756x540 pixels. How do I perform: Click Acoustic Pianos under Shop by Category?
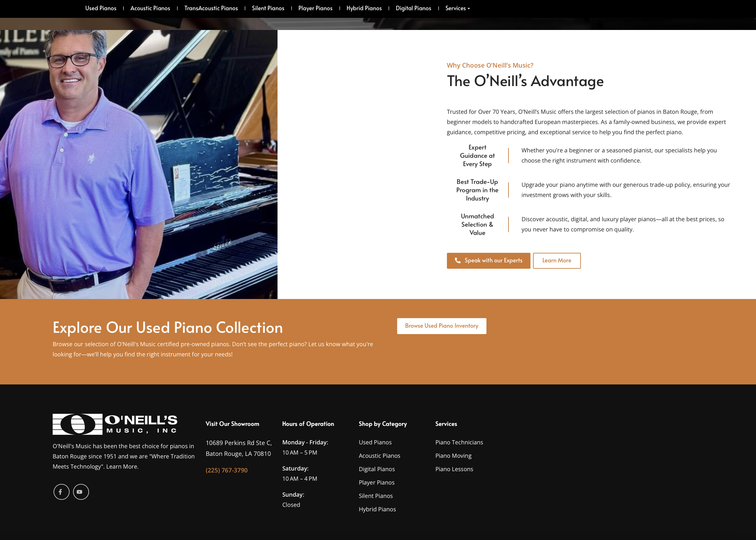tap(379, 456)
